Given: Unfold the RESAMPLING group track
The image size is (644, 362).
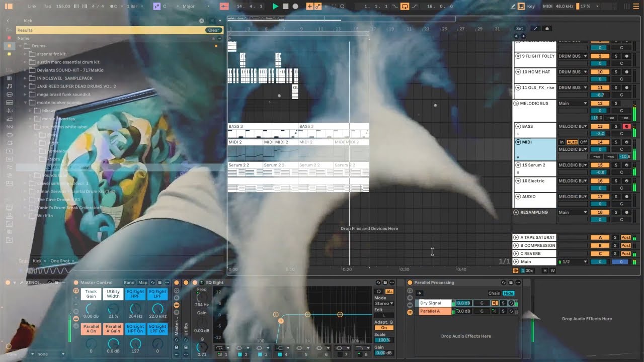Looking at the screenshot, I should click(x=516, y=213).
